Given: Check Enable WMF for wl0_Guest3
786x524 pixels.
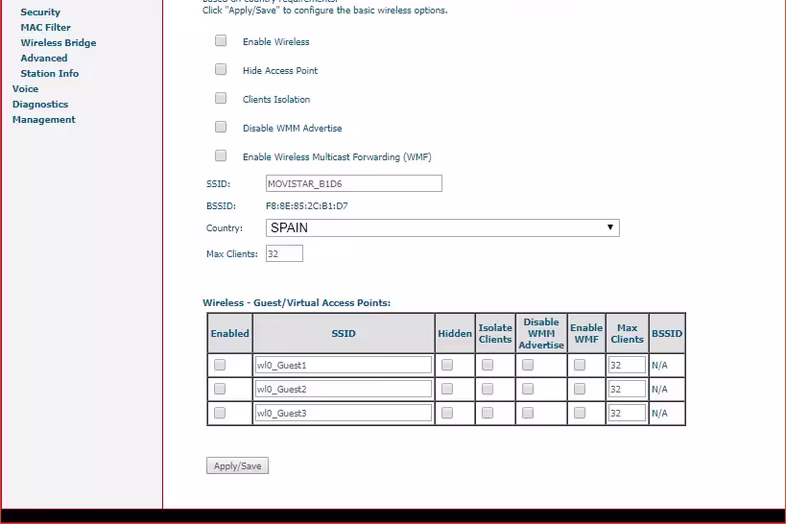Looking at the screenshot, I should (x=579, y=413).
